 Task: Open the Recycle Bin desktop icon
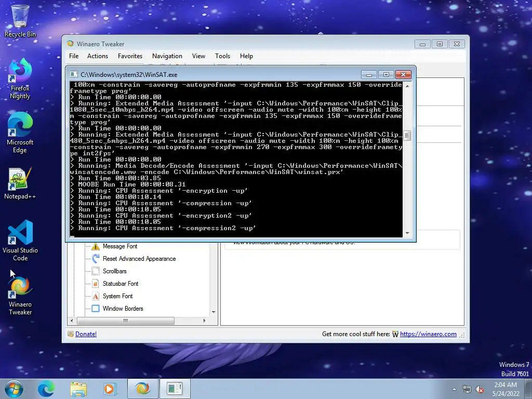point(20,21)
